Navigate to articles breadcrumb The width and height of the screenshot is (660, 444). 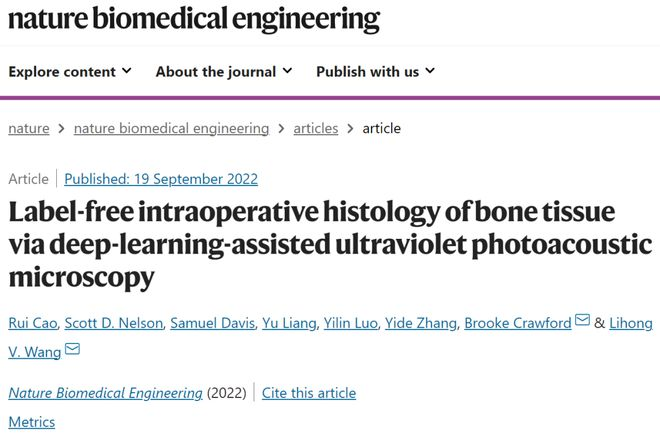click(315, 128)
